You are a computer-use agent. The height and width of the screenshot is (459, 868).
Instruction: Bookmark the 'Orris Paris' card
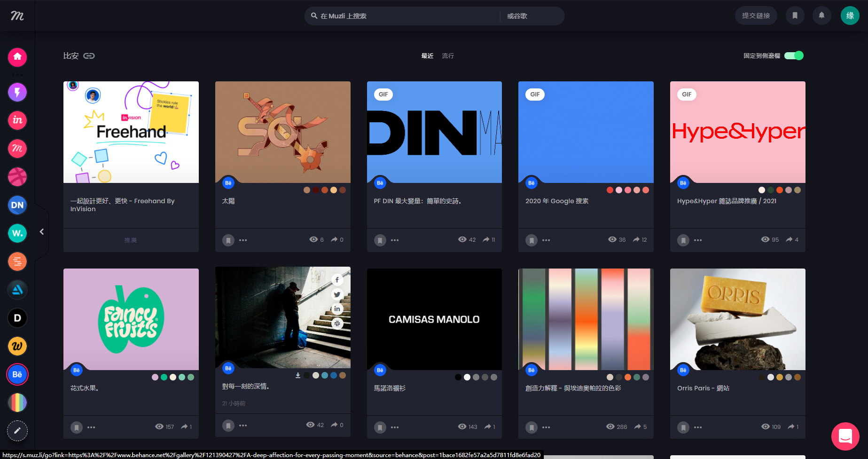(x=683, y=427)
